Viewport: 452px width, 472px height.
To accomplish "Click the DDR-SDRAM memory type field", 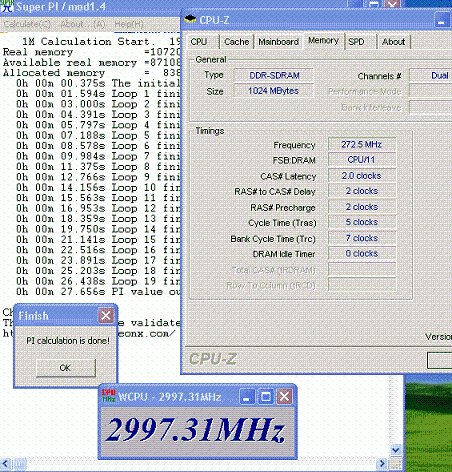I will (274, 75).
